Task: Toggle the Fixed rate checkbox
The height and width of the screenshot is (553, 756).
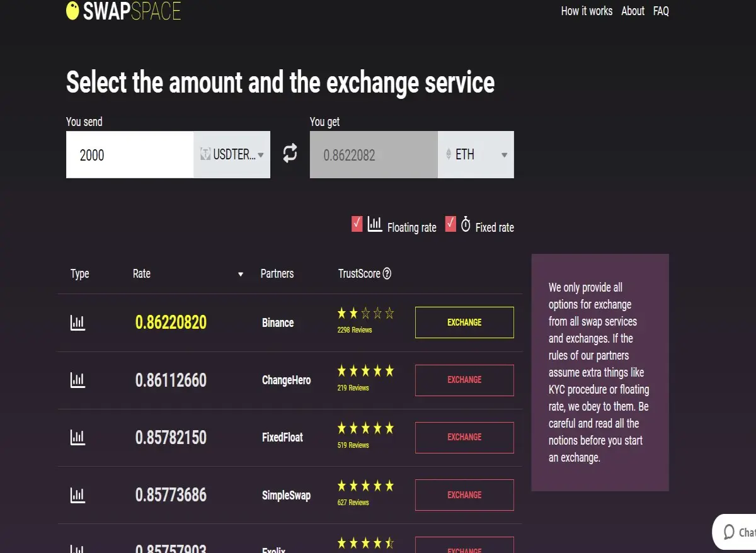Action: click(450, 224)
